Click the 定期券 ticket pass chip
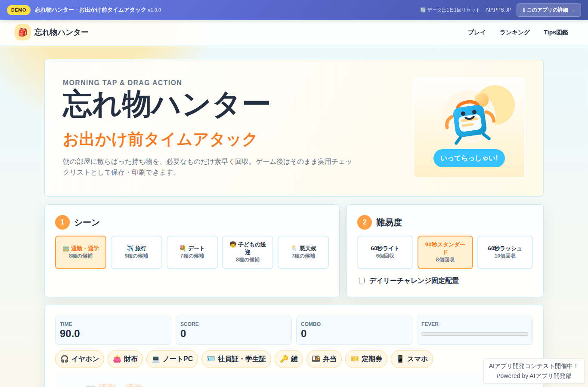This screenshot has height=387, width=588. coord(366,359)
